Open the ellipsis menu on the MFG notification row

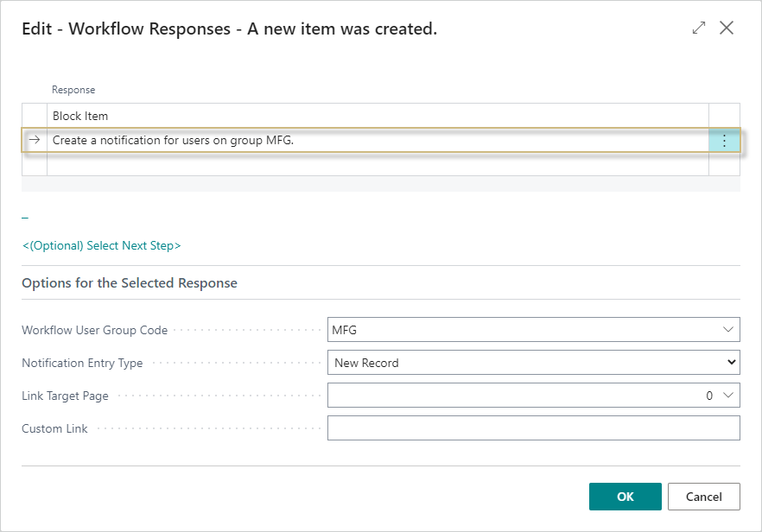[724, 140]
